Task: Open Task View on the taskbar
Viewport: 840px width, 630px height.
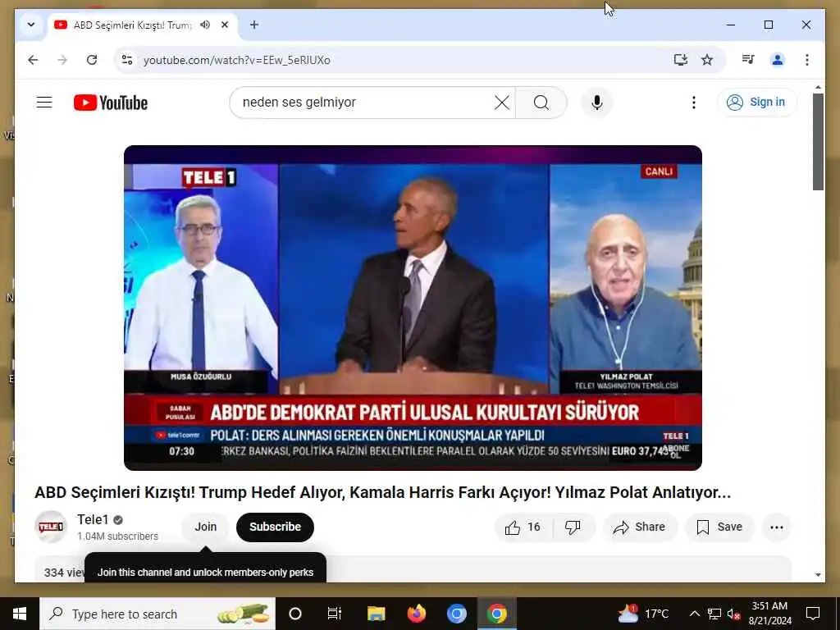Action: [335, 614]
